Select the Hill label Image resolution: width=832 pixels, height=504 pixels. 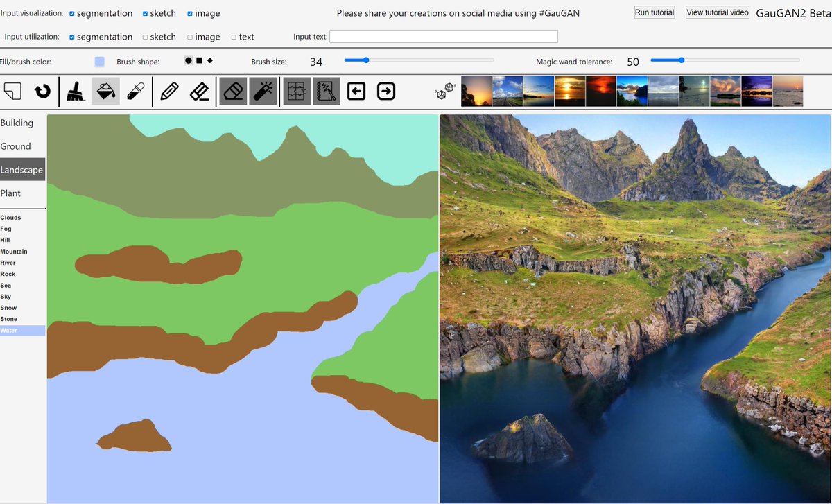[22, 240]
